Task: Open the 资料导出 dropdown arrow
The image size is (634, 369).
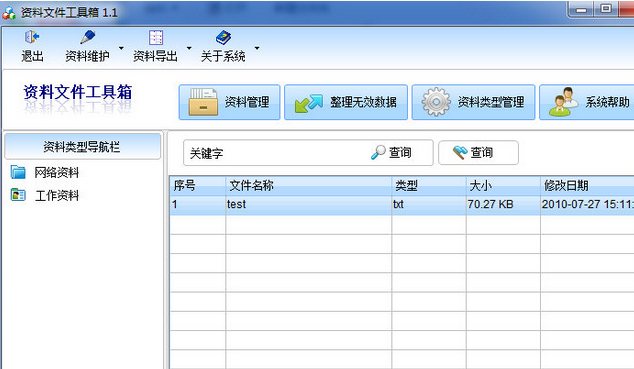Action: tap(189, 48)
